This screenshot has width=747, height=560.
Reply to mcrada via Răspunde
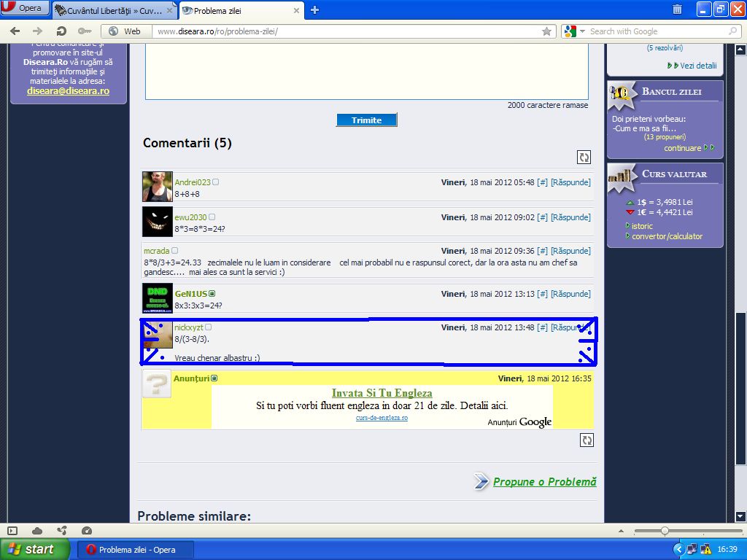coord(570,251)
